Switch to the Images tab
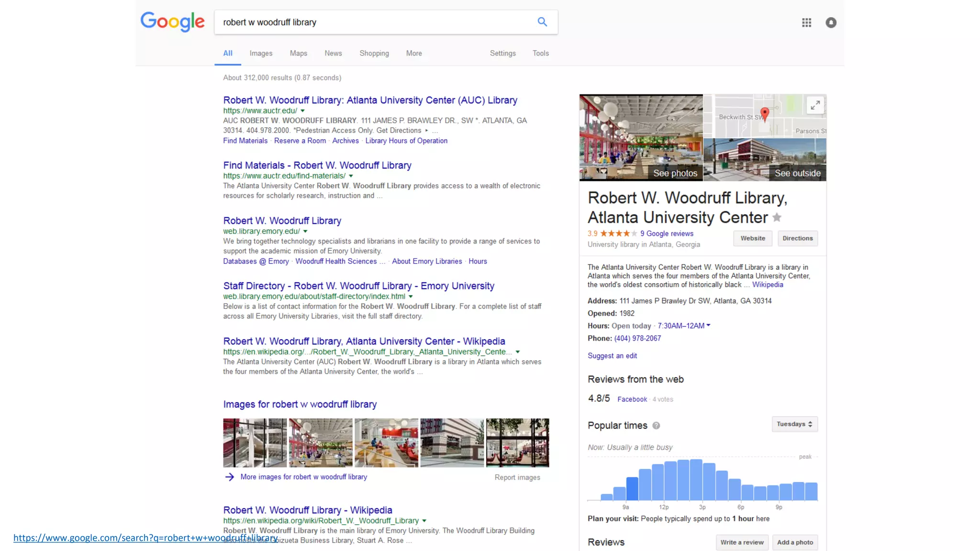980x551 pixels. (261, 54)
